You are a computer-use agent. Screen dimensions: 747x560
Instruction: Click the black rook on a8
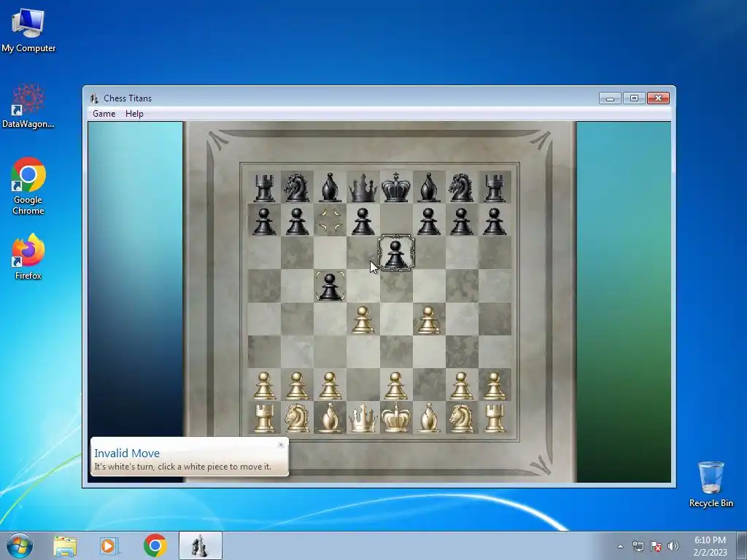point(264,187)
